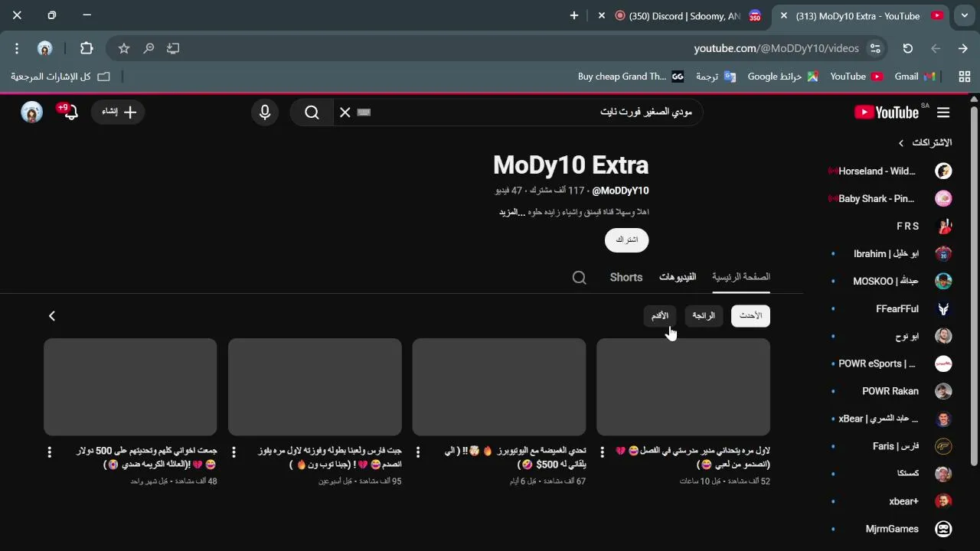Open MOSKOO subscription channel
This screenshot has height=551, width=980.
[890, 282]
